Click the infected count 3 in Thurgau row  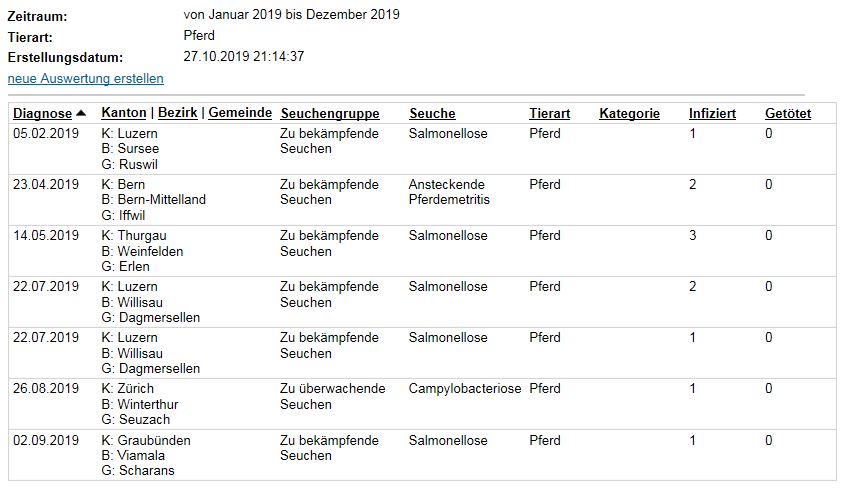693,236
